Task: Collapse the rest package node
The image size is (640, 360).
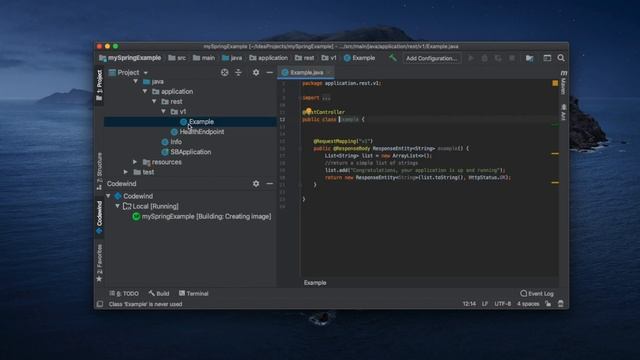Action: [154, 101]
